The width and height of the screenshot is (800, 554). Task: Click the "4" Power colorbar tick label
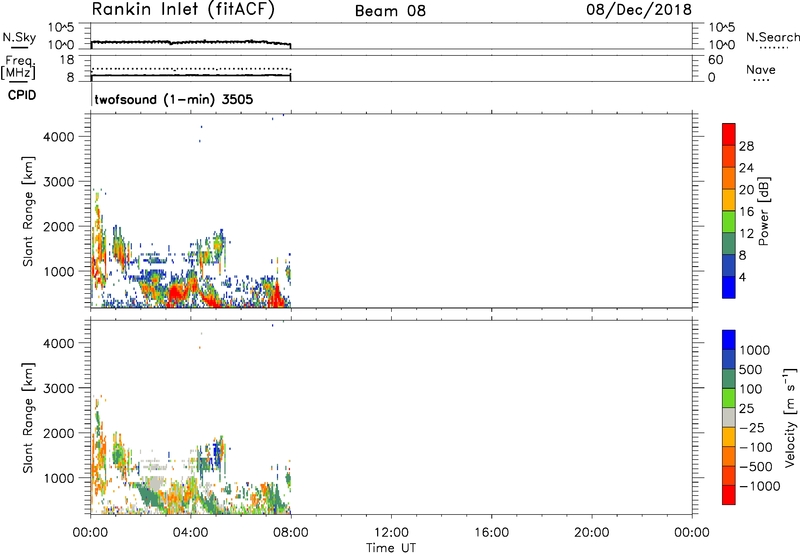click(742, 277)
